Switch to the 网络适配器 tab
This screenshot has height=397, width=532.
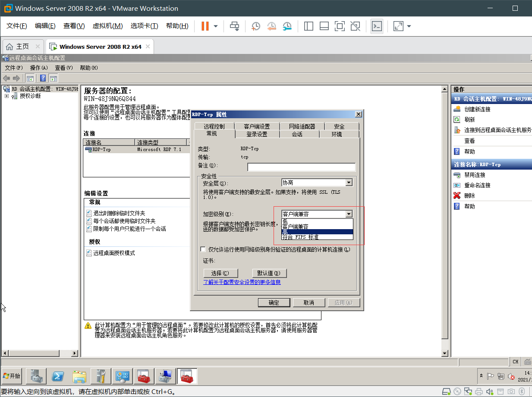[302, 126]
